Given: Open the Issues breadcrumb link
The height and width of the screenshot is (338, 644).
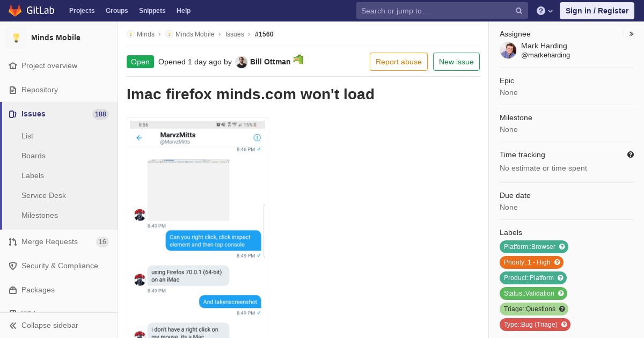Looking at the screenshot, I should click(x=235, y=34).
